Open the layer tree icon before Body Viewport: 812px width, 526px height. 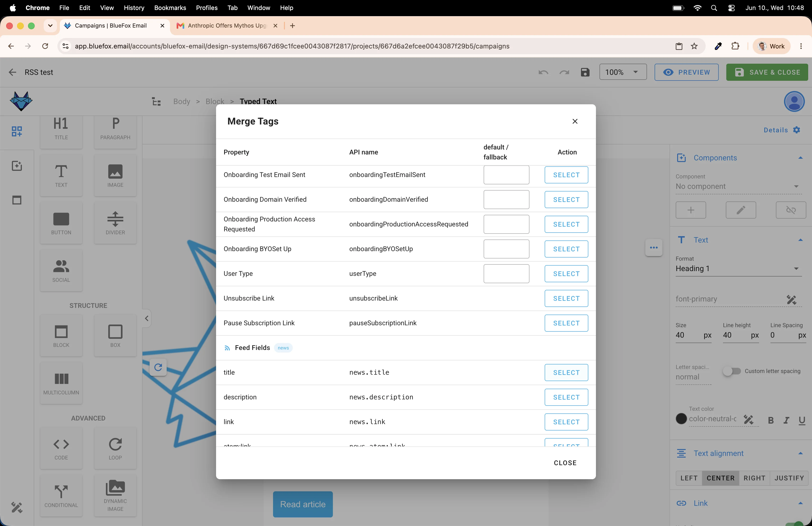(x=156, y=101)
